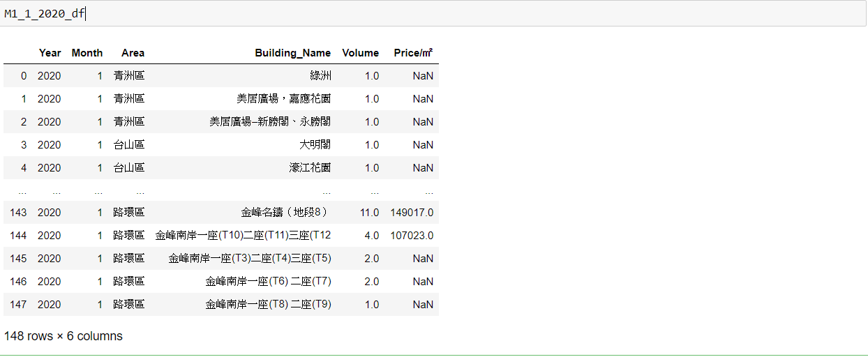Click the Area column header
The image size is (868, 357).
coord(133,53)
